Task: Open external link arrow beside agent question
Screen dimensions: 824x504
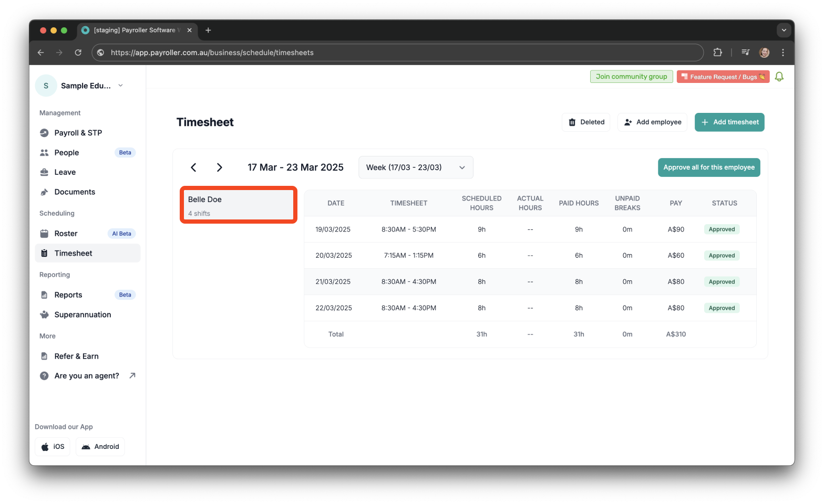Action: [132, 375]
